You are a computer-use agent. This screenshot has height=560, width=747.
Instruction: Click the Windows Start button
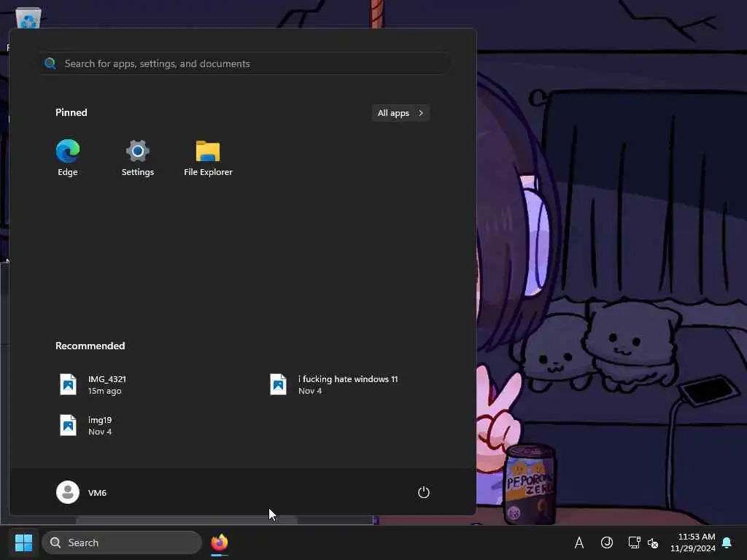(23, 542)
